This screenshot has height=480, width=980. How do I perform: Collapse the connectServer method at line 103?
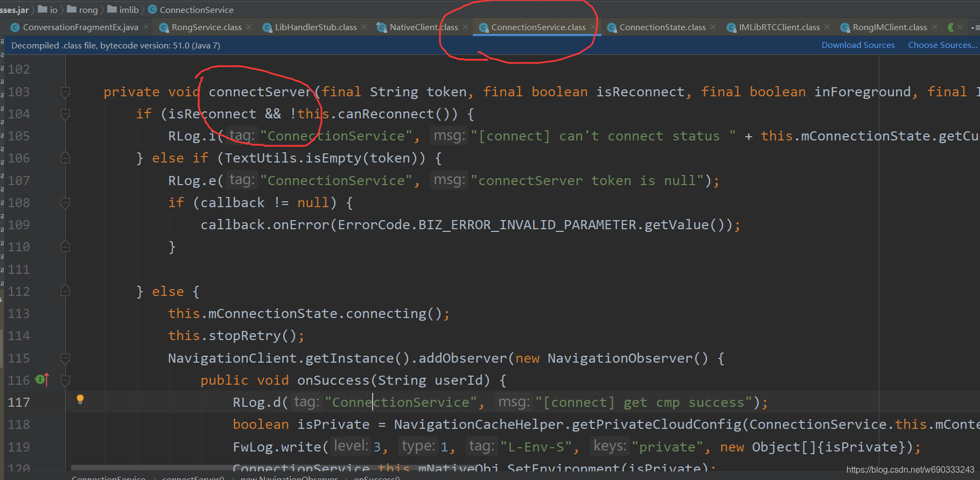[x=65, y=92]
